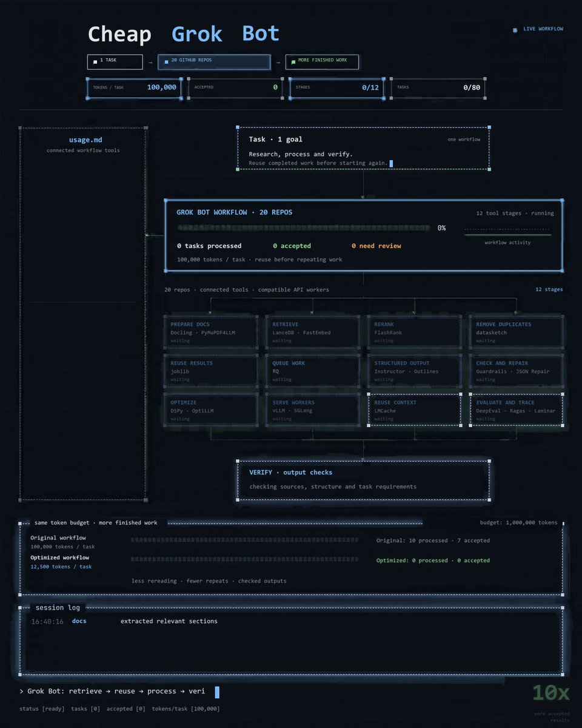Click the orange '0 need review' counter
Image resolution: width=582 pixels, height=728 pixels.
click(x=376, y=246)
